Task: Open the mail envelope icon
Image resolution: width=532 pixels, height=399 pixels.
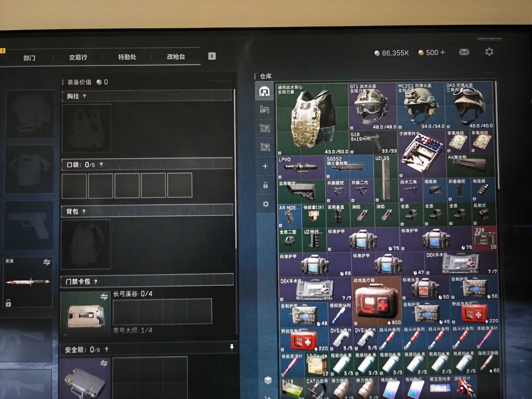Action: [x=464, y=52]
